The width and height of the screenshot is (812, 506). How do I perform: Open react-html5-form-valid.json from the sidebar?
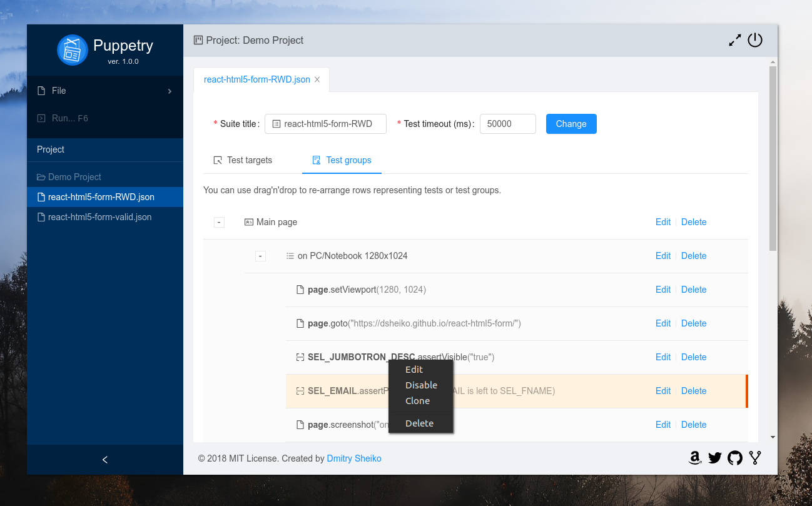(99, 217)
